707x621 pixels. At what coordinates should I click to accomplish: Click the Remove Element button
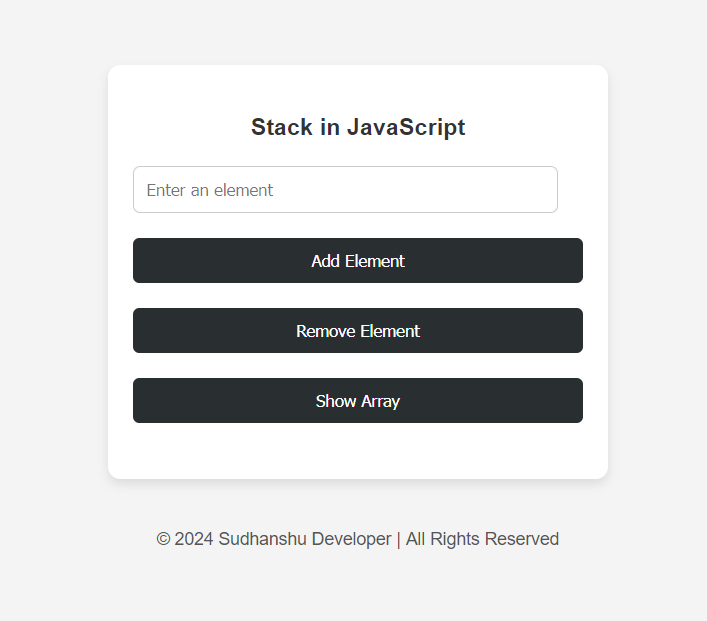358,331
